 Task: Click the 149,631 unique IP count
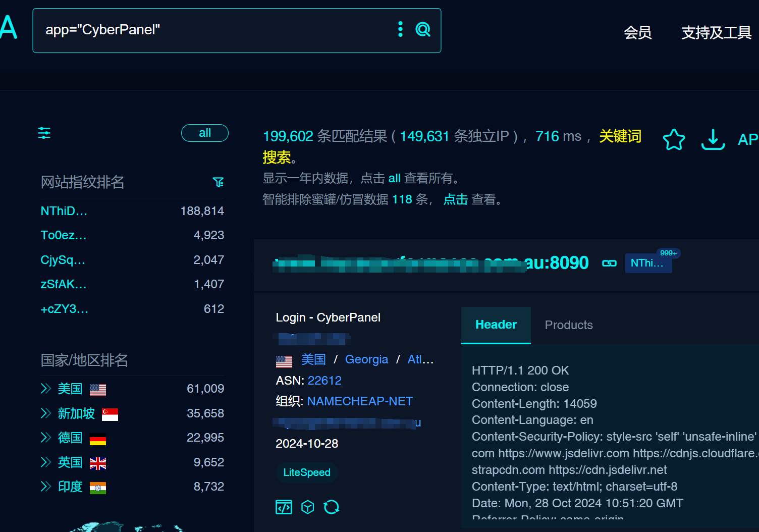pyautogui.click(x=424, y=136)
